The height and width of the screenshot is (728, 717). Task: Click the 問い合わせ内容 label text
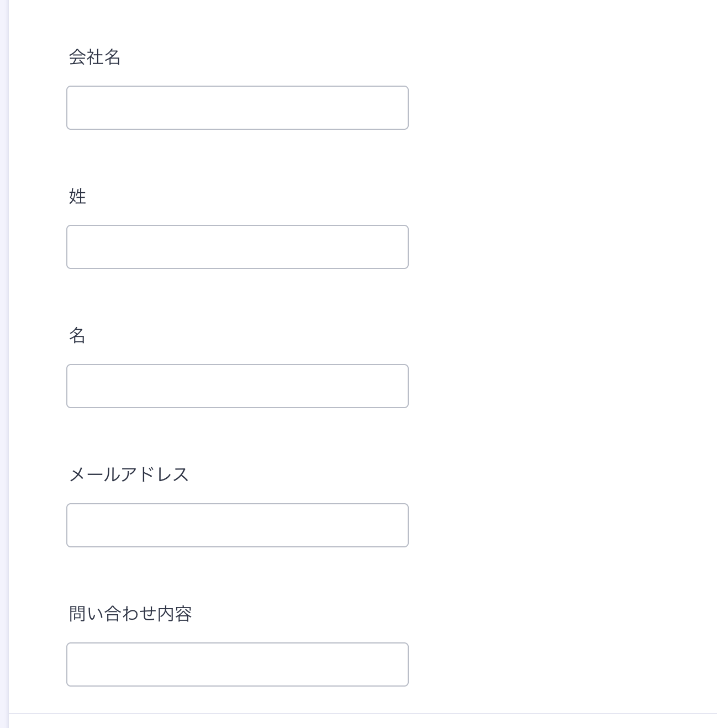[x=130, y=614]
